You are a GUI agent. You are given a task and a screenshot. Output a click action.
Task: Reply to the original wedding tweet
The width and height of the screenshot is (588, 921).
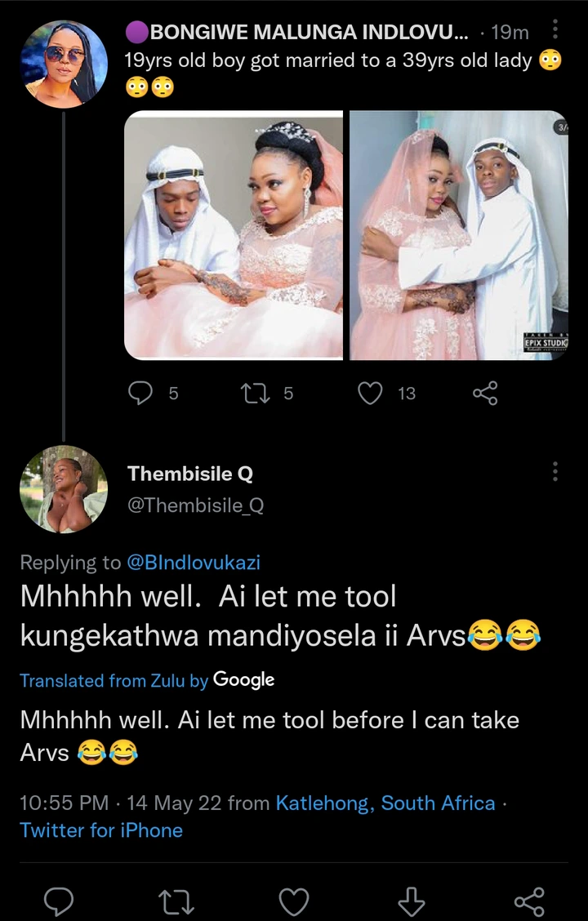pos(142,394)
